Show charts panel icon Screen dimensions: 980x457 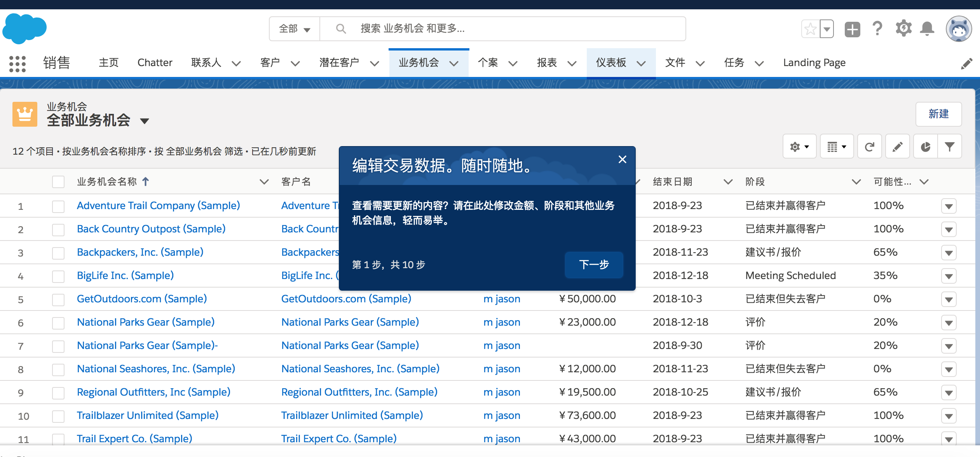(926, 147)
